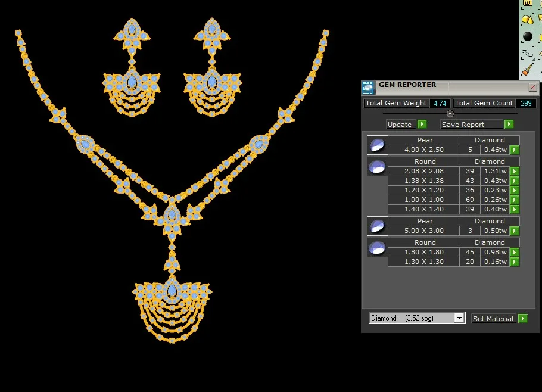
Task: Click the 4.00 X 2.50 pear gem thumbnail
Action: point(377,145)
